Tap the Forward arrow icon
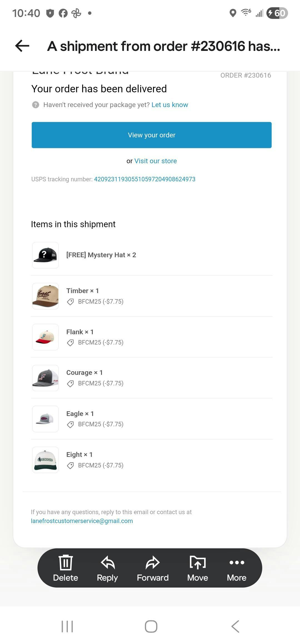 point(152,563)
